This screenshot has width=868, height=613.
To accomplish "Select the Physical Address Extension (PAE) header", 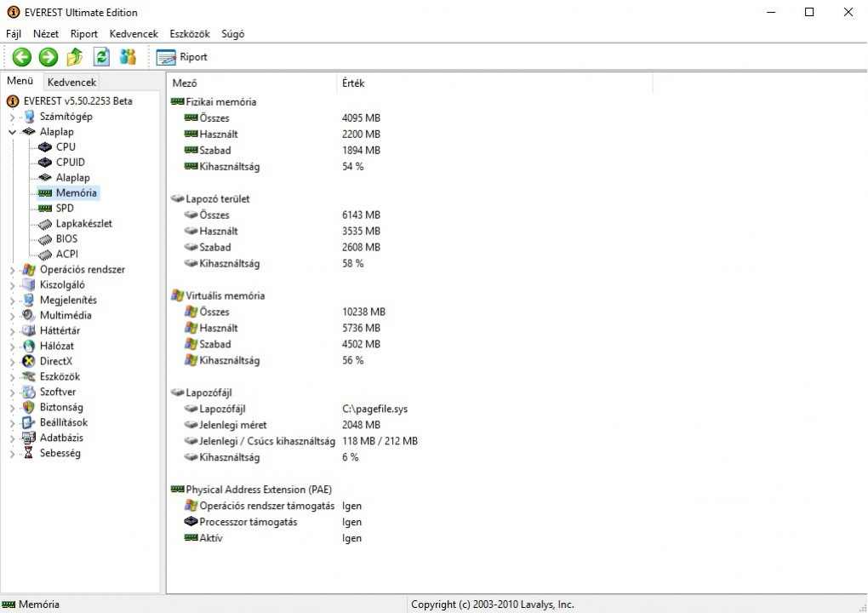I will tap(259, 490).
